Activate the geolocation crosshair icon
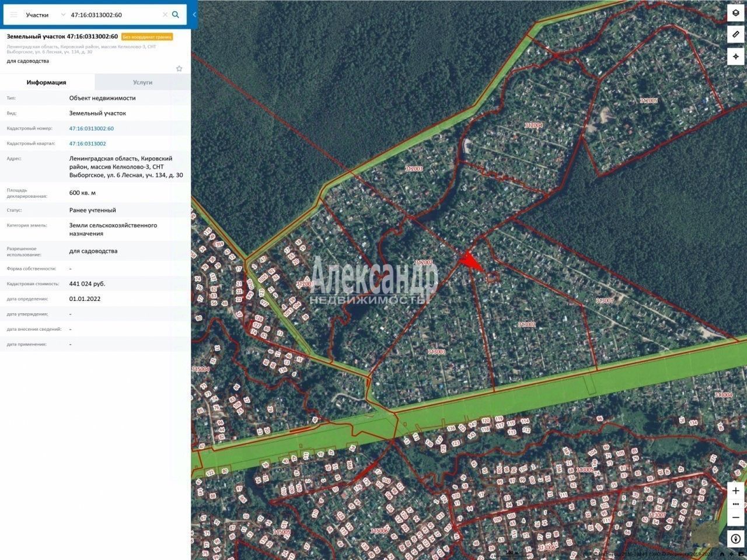Image resolution: width=747 pixels, height=560 pixels. click(x=735, y=57)
